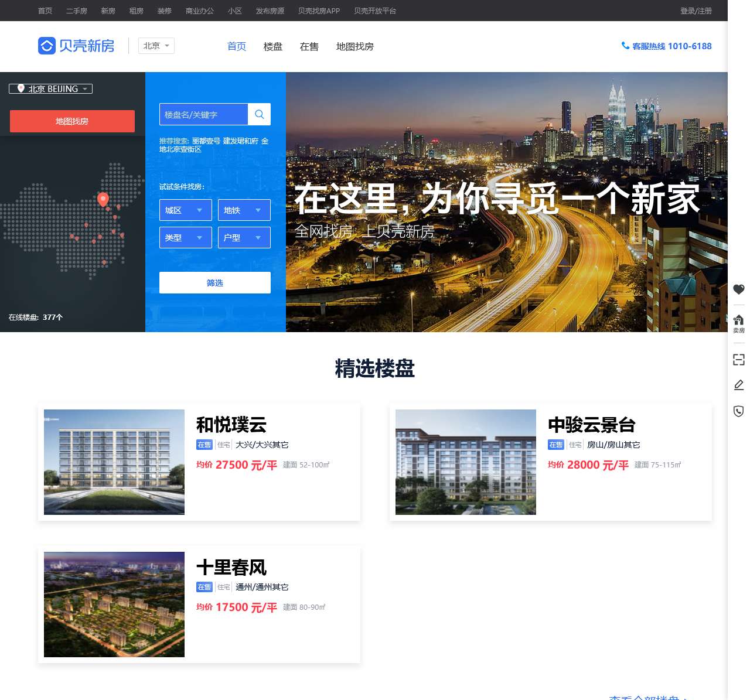Viewport: 750px width, 700px height.
Task: Open the 地图找房 navigation tab
Action: coord(355,46)
